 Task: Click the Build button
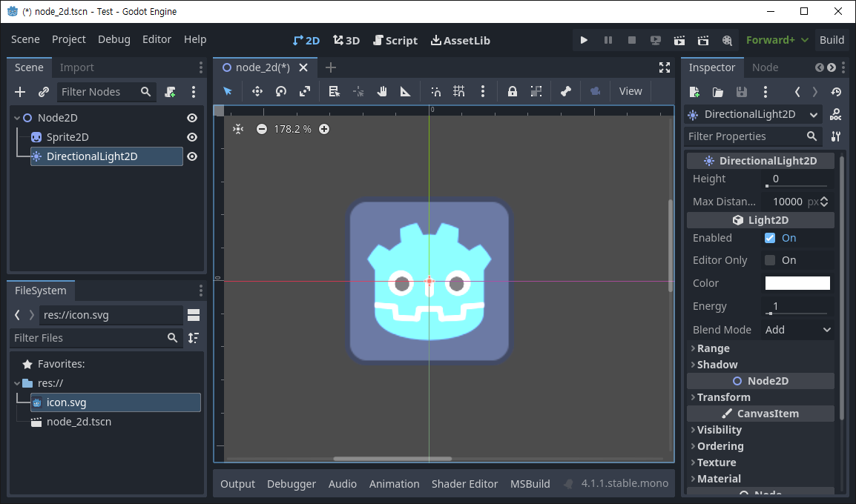click(832, 40)
